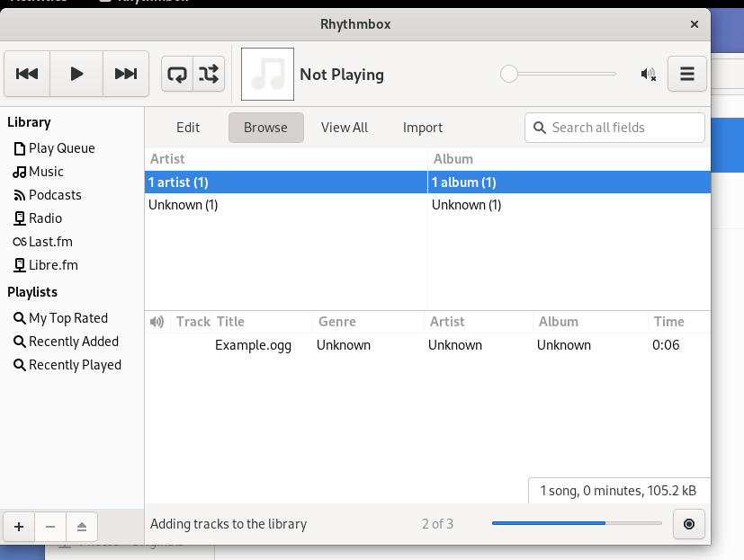Click the 0:06 time value
744x560 pixels.
(x=666, y=345)
